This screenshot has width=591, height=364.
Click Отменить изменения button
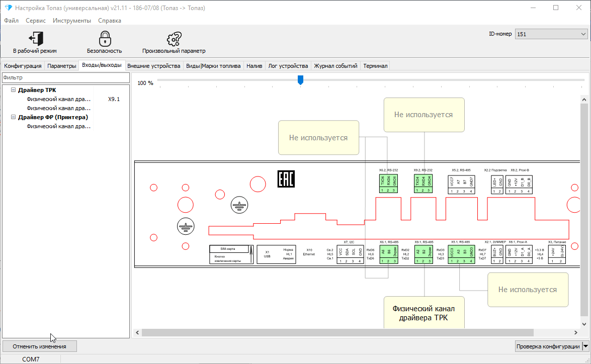pos(40,346)
